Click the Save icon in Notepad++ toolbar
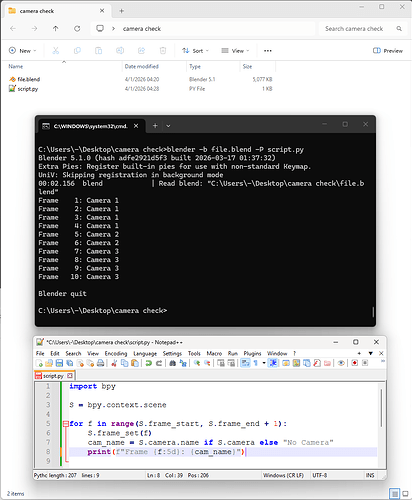The height and width of the screenshot is (500, 412). click(59, 363)
